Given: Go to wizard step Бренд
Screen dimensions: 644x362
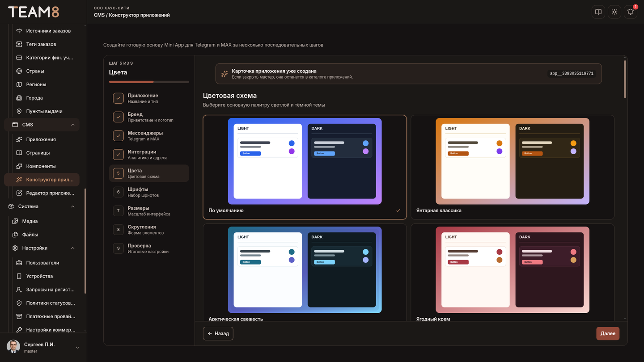Looking at the screenshot, I should [149, 117].
